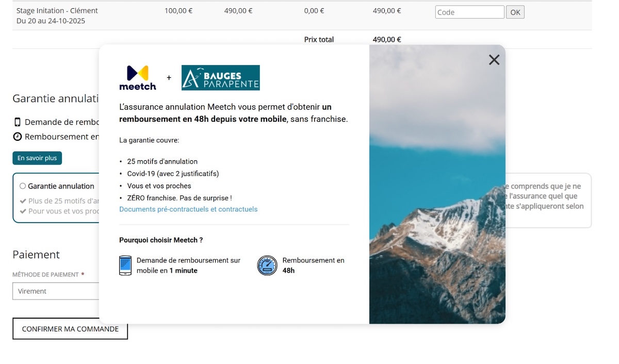The image size is (619, 364).
Task: Select the partially hidden "je comprends" option card
Action: (x=548, y=200)
